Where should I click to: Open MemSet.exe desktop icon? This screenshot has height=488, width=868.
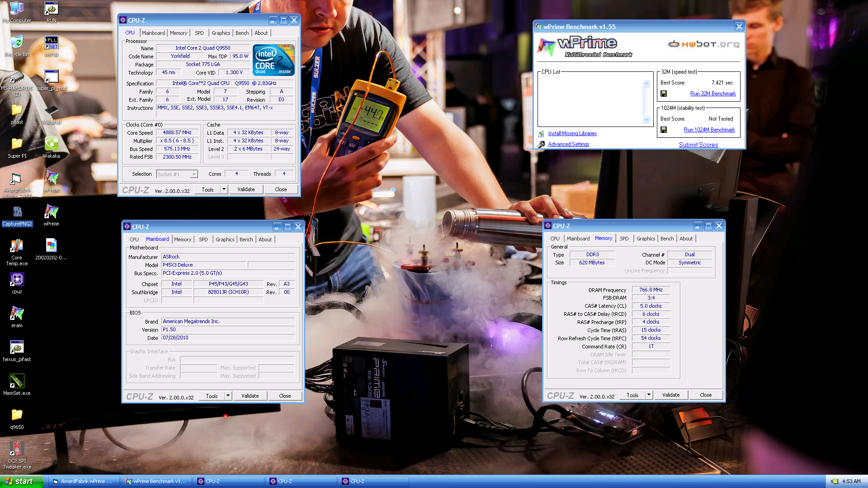(x=17, y=385)
